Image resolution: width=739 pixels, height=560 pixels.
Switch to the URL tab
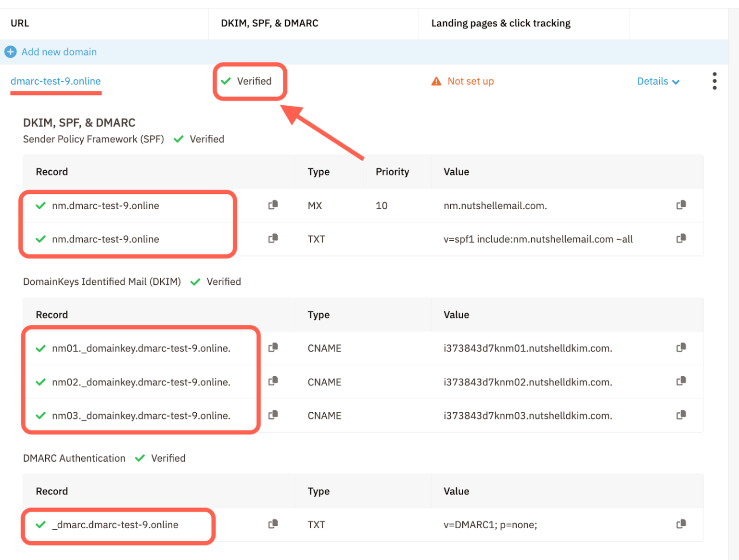point(19,23)
